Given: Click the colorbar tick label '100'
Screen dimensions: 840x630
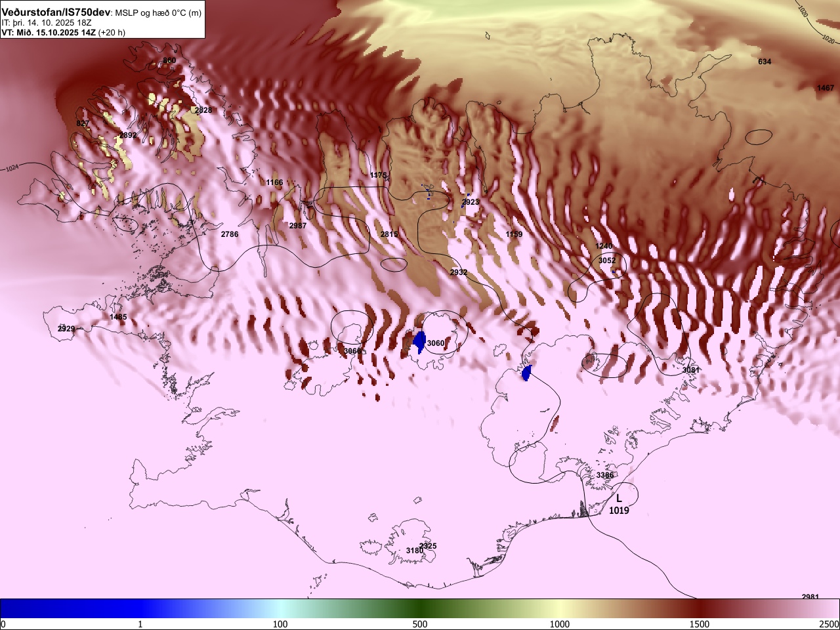Looking at the screenshot, I should pos(280,624).
